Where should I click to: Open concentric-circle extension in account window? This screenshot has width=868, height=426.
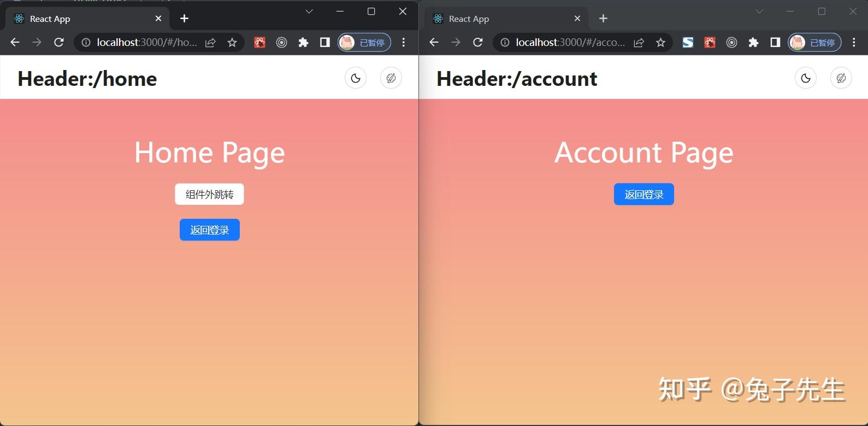click(731, 43)
